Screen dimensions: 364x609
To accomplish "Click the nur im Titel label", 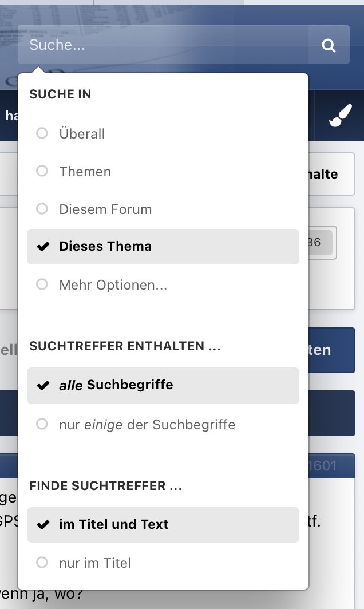I will point(95,563).
